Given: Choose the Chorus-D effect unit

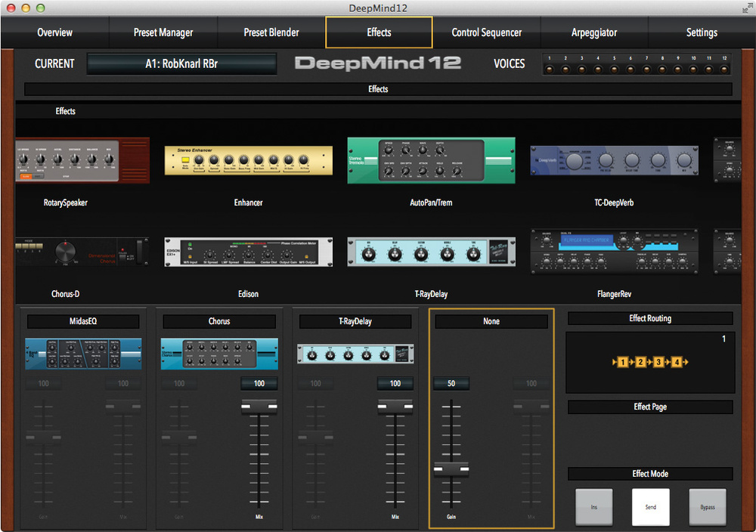Looking at the screenshot, I should pos(82,252).
